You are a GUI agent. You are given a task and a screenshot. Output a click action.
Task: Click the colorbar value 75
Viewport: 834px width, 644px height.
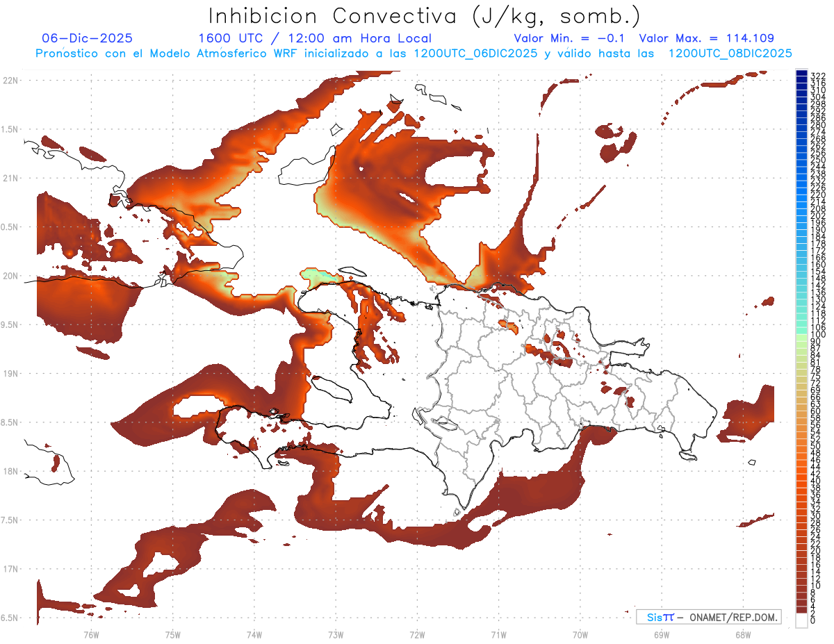[815, 376]
